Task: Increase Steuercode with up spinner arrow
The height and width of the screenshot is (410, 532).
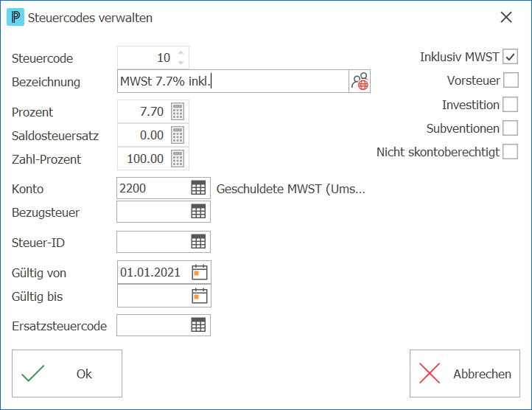Action: pos(181,52)
